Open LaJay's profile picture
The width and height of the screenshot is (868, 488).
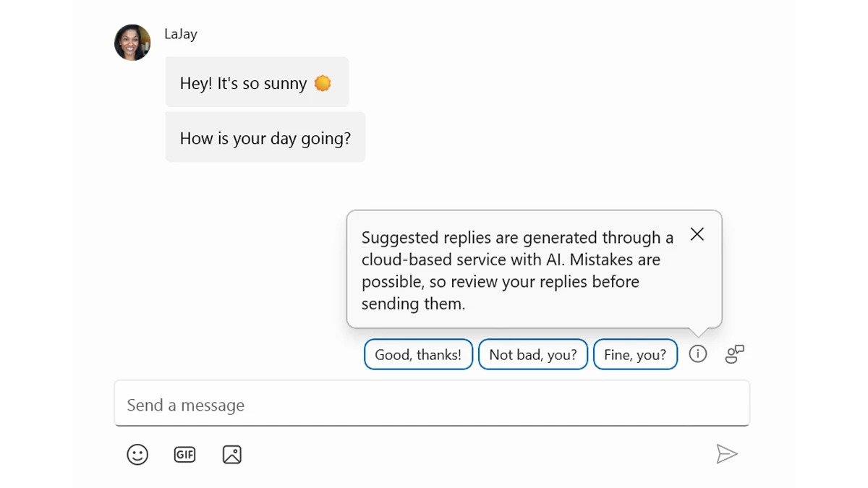[x=132, y=43]
